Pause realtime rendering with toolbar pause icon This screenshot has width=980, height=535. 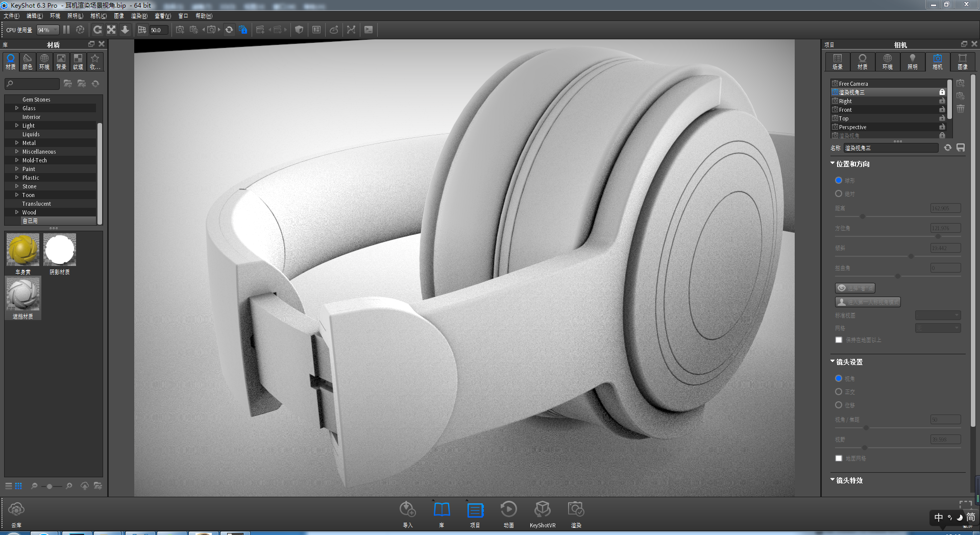point(66,29)
